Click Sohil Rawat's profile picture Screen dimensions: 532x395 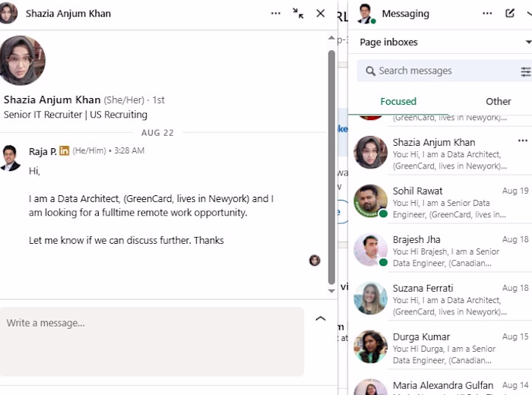coord(370,201)
